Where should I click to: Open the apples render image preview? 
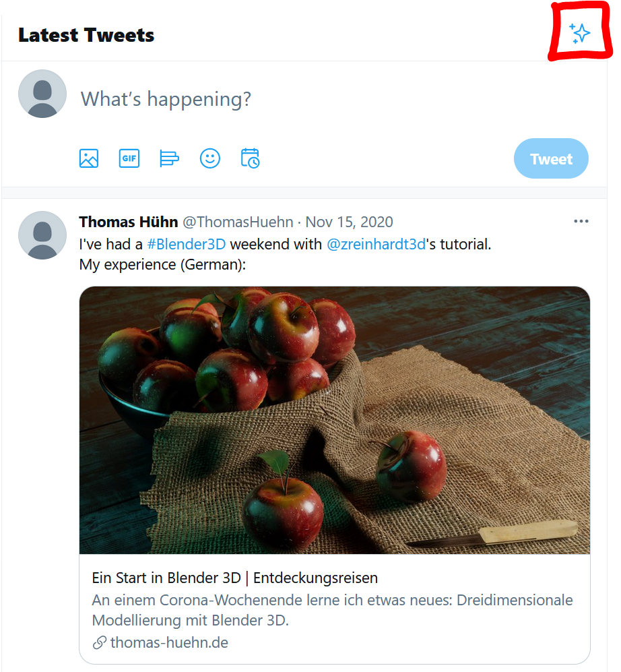pyautogui.click(x=335, y=420)
